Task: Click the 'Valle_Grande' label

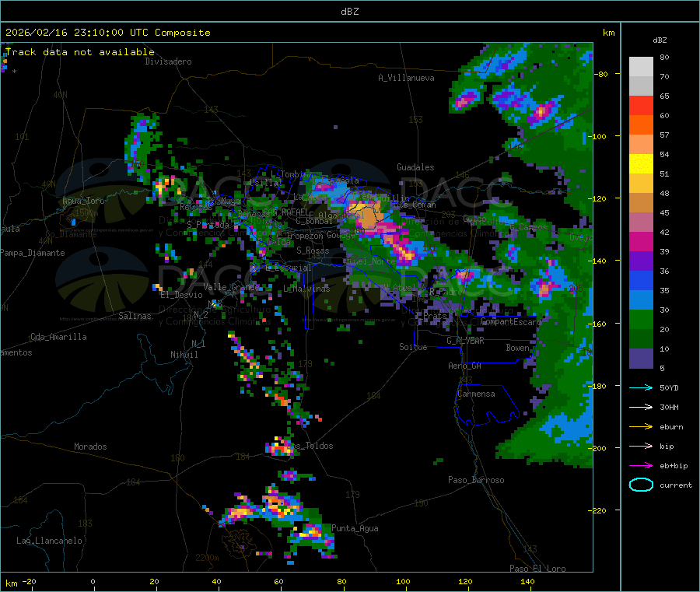Action: click(x=232, y=286)
